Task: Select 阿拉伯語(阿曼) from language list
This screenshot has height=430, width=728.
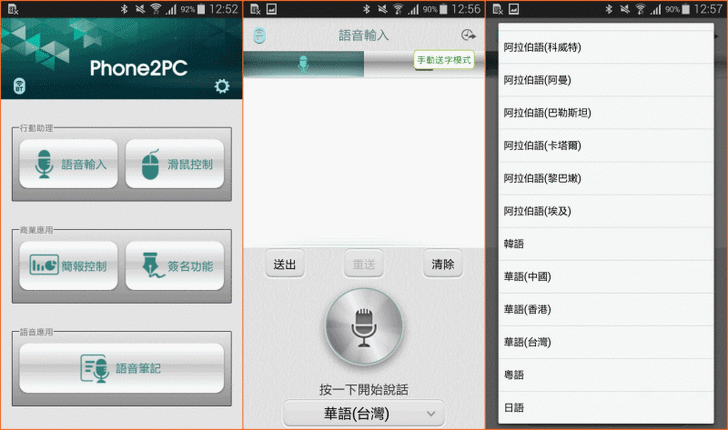Action: pyautogui.click(x=606, y=80)
